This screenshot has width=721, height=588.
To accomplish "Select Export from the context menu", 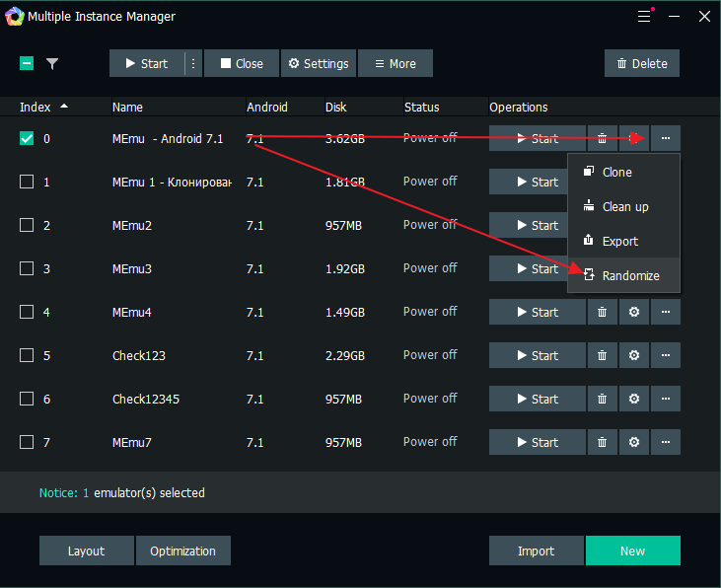I will pos(623,241).
